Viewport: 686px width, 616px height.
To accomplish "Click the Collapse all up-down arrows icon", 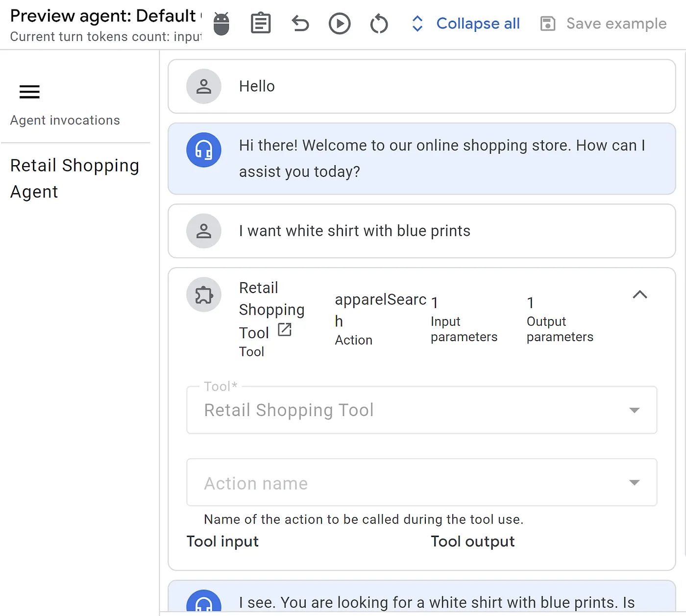I will coord(417,24).
